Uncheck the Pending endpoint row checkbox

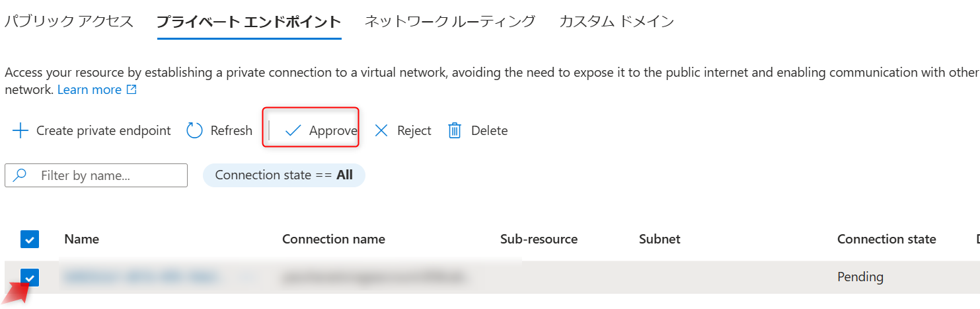point(30,277)
